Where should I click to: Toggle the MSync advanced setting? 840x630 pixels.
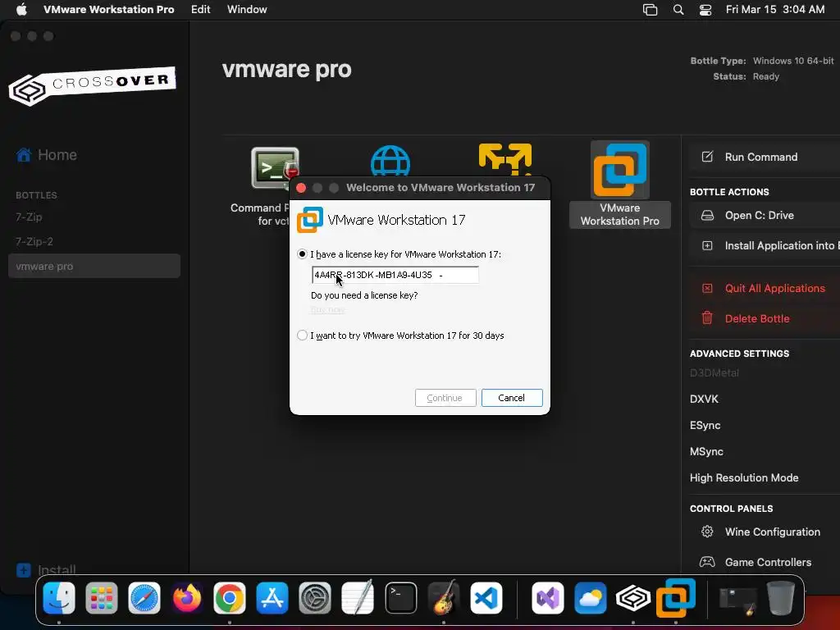pyautogui.click(x=706, y=452)
